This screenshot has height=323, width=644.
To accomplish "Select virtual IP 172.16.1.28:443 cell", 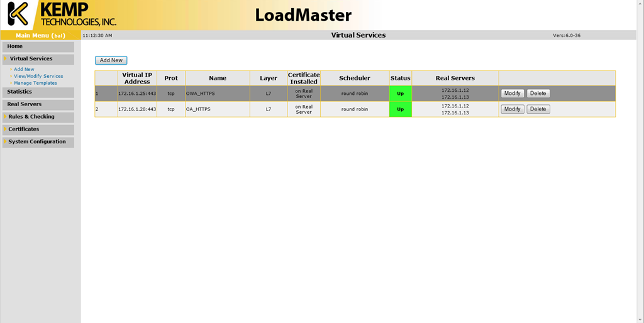I will (x=137, y=109).
